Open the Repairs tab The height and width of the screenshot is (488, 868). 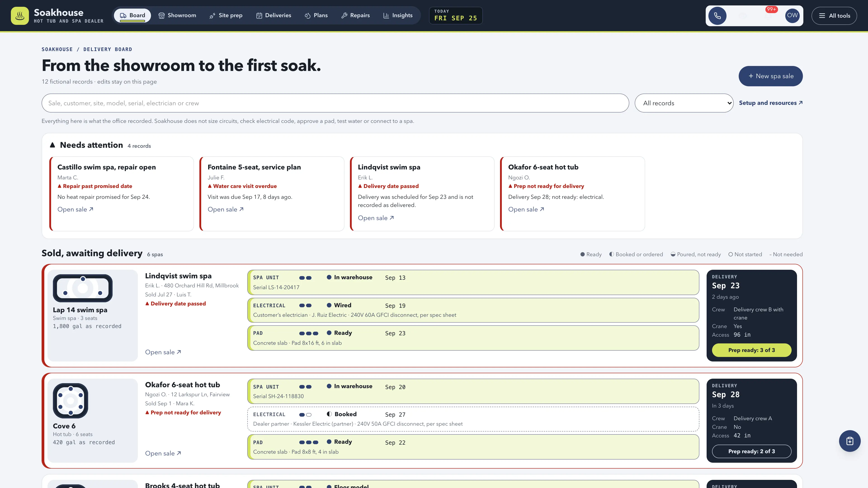click(356, 16)
